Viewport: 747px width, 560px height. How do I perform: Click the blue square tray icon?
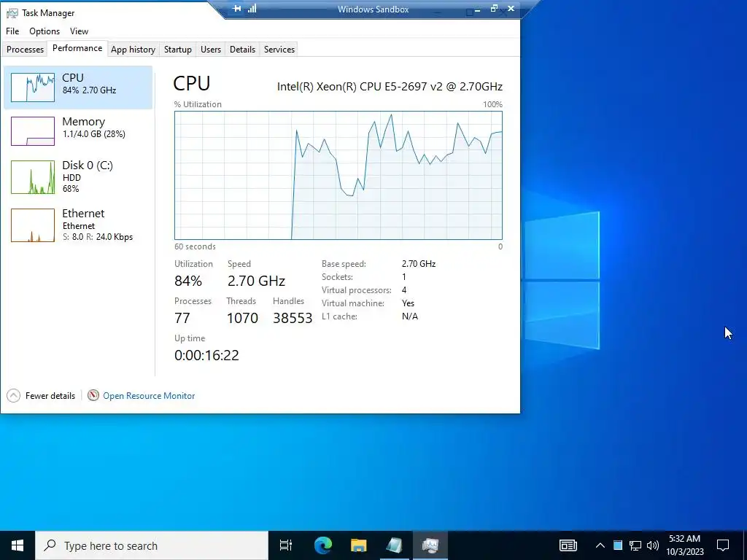(x=617, y=545)
